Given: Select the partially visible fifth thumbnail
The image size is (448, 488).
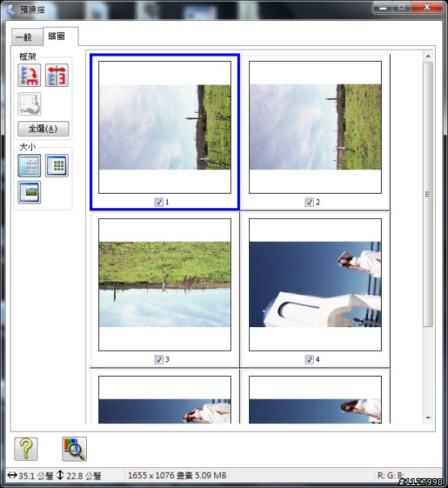Looking at the screenshot, I should tap(165, 400).
